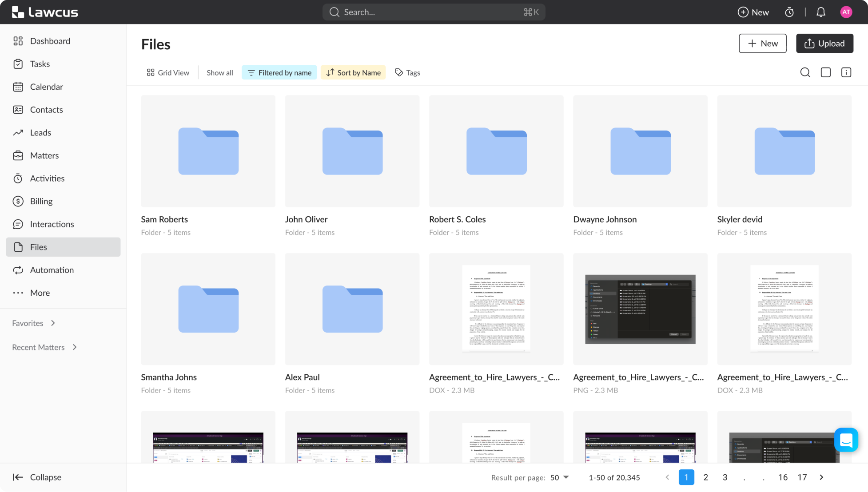Screen dimensions: 868x492
Task: Open the info panel icon
Action: click(846, 72)
